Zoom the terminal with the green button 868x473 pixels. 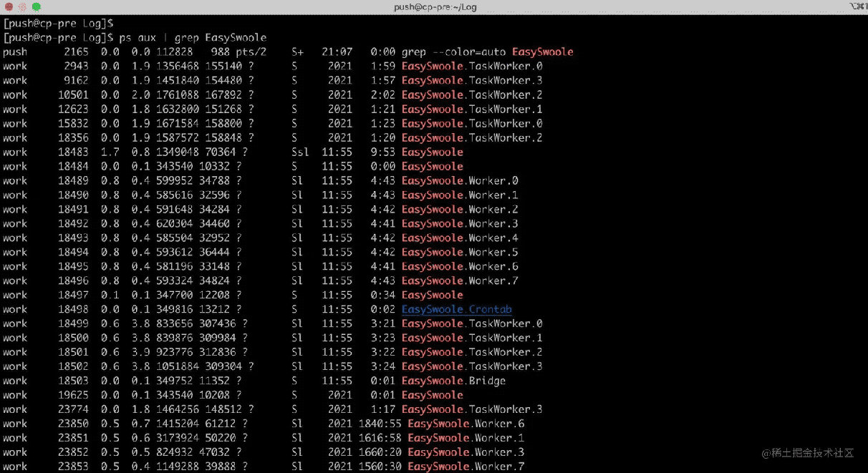[x=36, y=7]
